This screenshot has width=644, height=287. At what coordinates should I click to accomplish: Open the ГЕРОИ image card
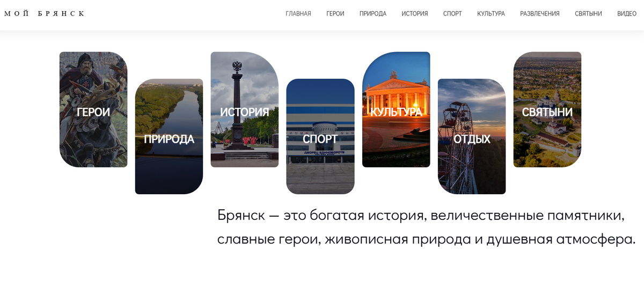[93, 109]
